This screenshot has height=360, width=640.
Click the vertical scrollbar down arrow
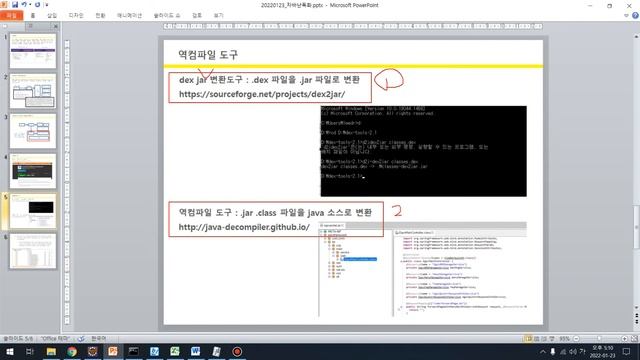pyautogui.click(x=636, y=308)
